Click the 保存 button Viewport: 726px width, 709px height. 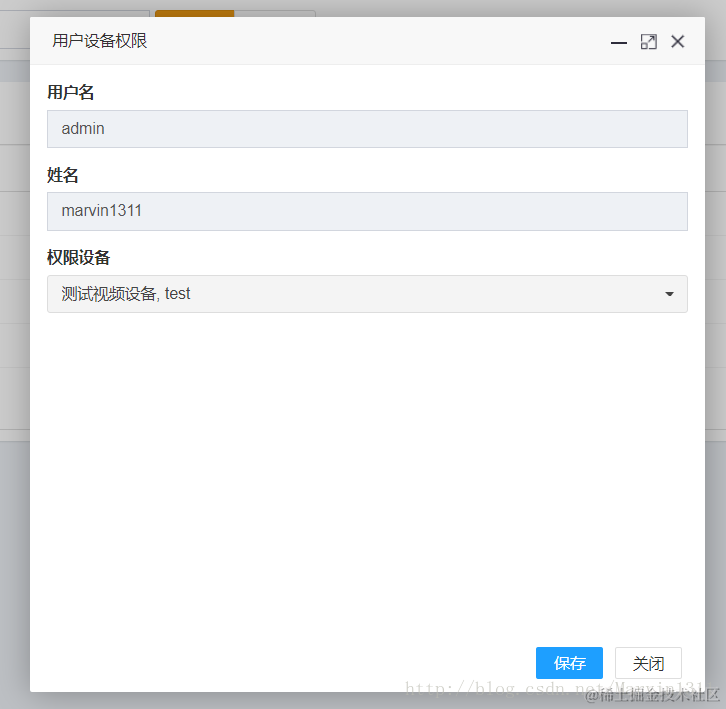569,663
